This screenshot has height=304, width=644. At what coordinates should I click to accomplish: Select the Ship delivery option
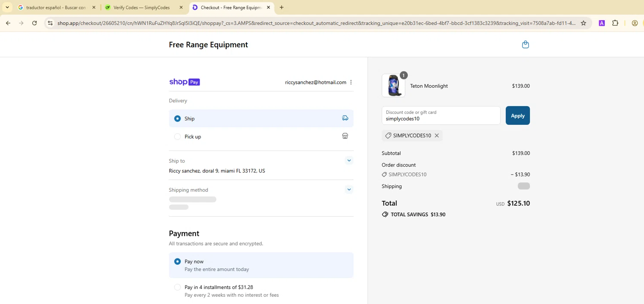click(x=177, y=118)
